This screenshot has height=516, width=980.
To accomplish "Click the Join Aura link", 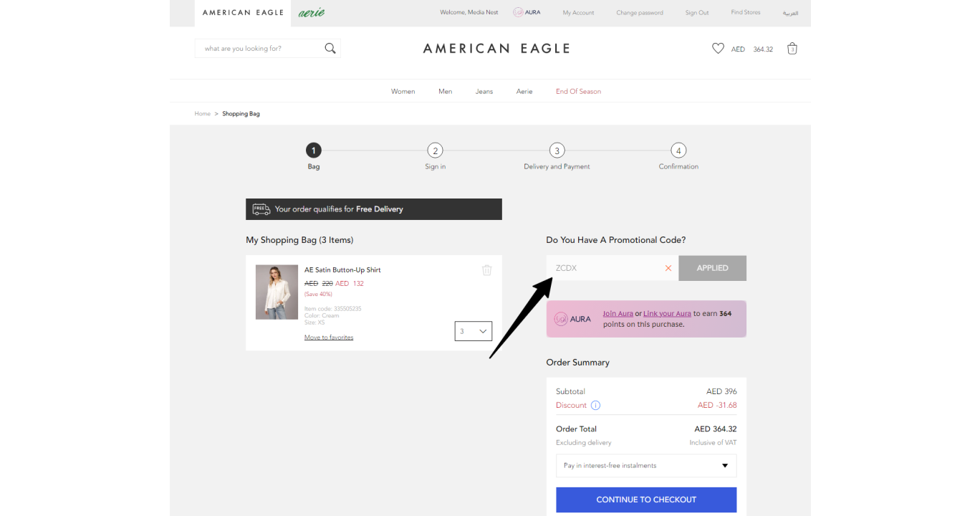I will point(618,314).
